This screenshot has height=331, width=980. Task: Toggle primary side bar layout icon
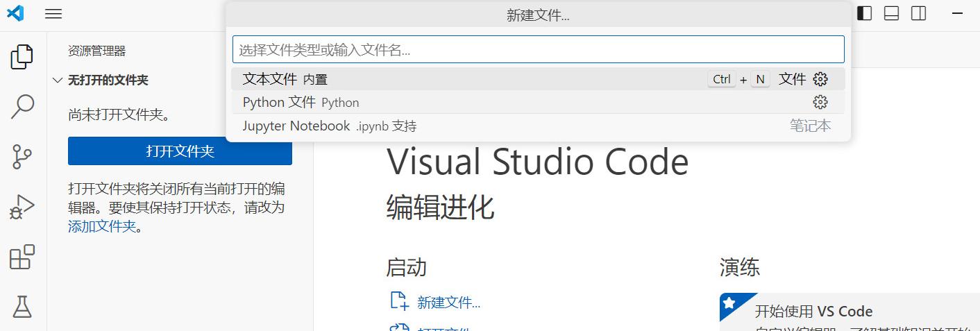[x=865, y=13]
